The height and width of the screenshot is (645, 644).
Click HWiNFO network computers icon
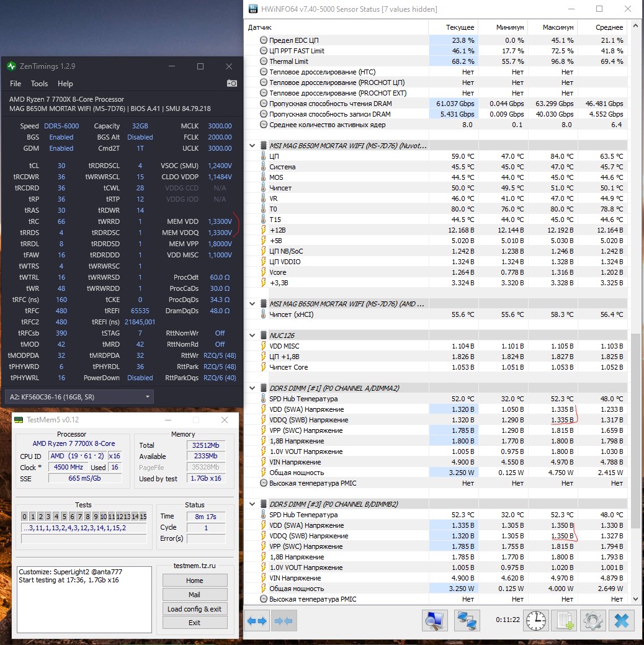click(x=467, y=620)
